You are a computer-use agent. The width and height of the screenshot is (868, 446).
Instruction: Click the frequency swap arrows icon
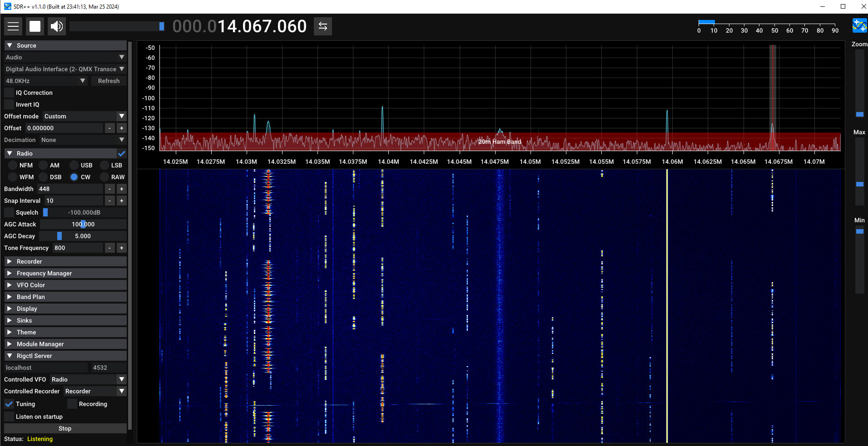click(322, 26)
